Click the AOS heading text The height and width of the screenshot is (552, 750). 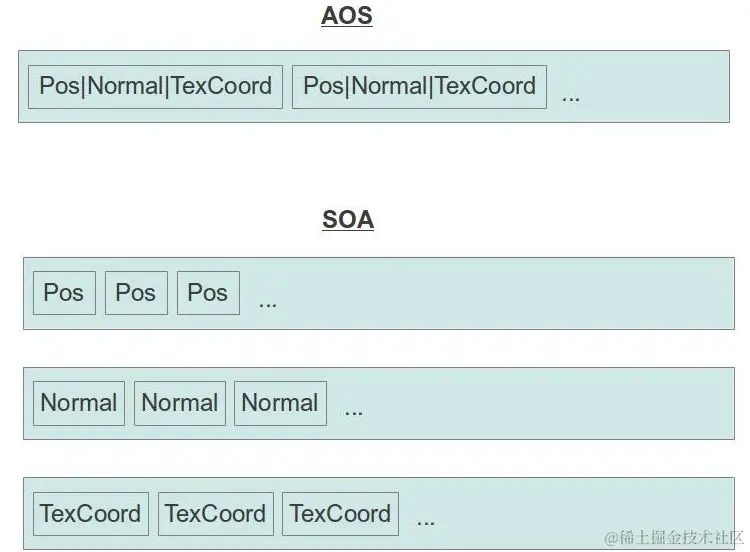click(347, 16)
